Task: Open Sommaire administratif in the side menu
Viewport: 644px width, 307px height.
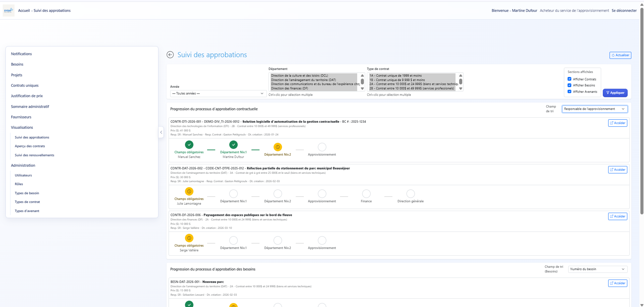Action: 30,107
